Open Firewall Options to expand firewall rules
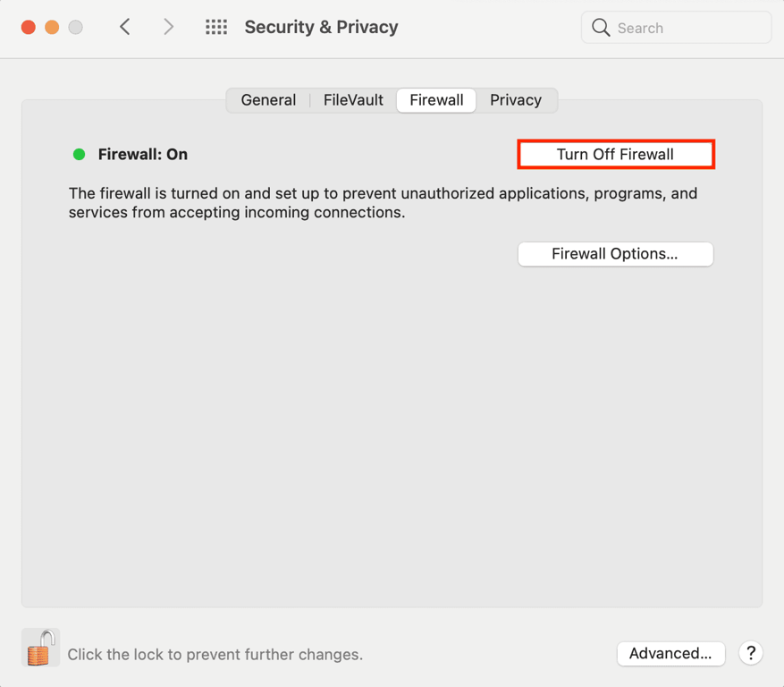Screen dimensions: 784x687 (x=615, y=254)
